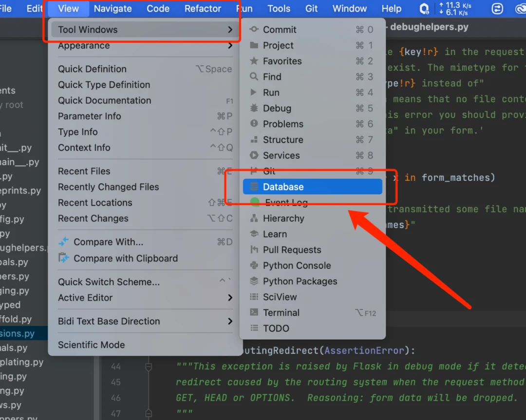Click the Terminal icon in submenu
This screenshot has height=420, width=526.
[x=254, y=312]
